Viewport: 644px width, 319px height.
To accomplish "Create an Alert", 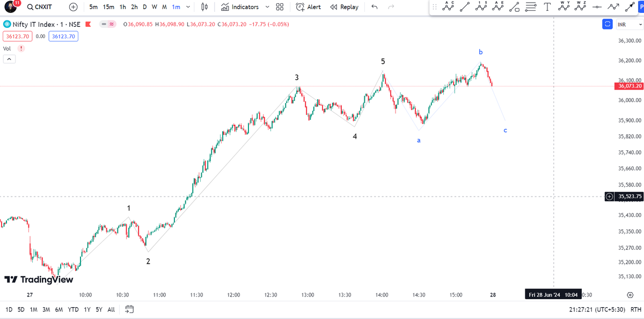I will [309, 7].
